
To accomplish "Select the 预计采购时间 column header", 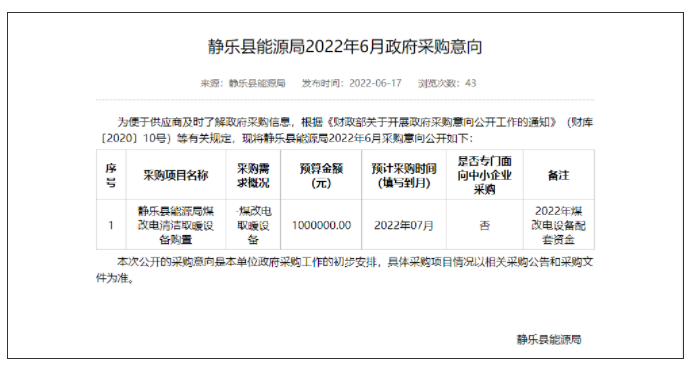I will [x=404, y=175].
